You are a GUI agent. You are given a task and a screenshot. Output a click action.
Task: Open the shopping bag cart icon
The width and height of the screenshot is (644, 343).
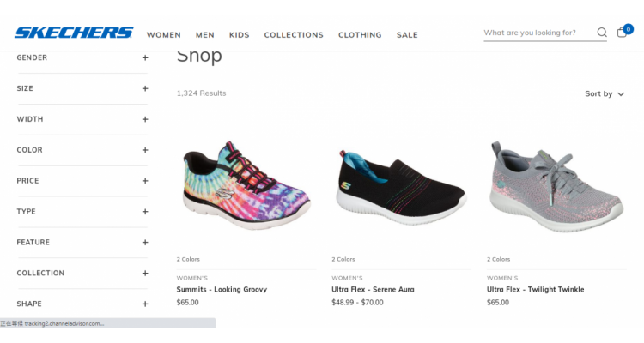(x=622, y=32)
